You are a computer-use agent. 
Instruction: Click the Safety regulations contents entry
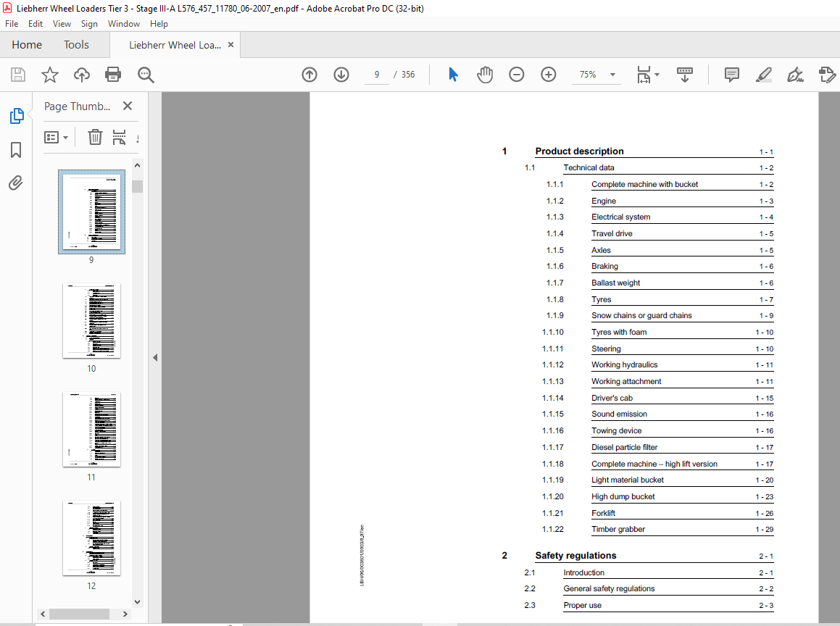coord(575,555)
